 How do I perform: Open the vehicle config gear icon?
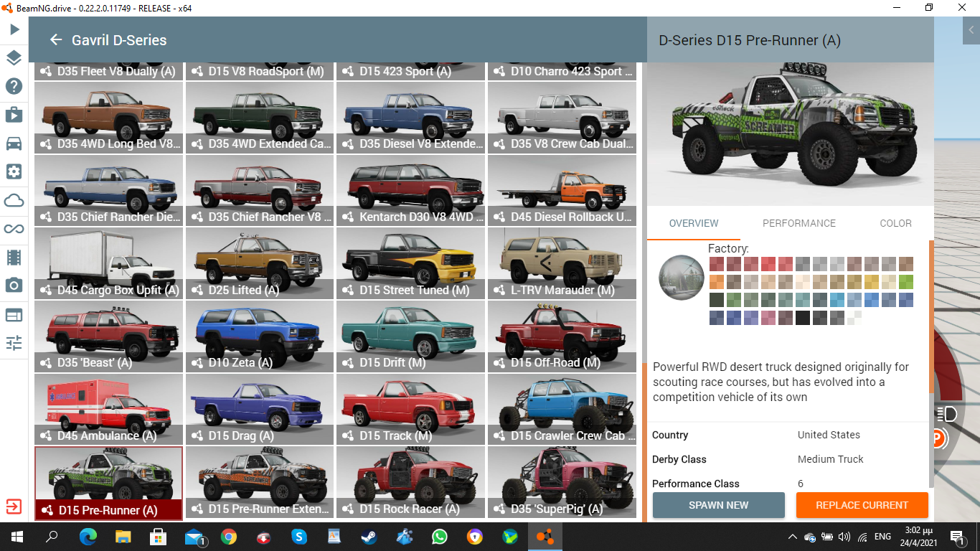click(14, 171)
